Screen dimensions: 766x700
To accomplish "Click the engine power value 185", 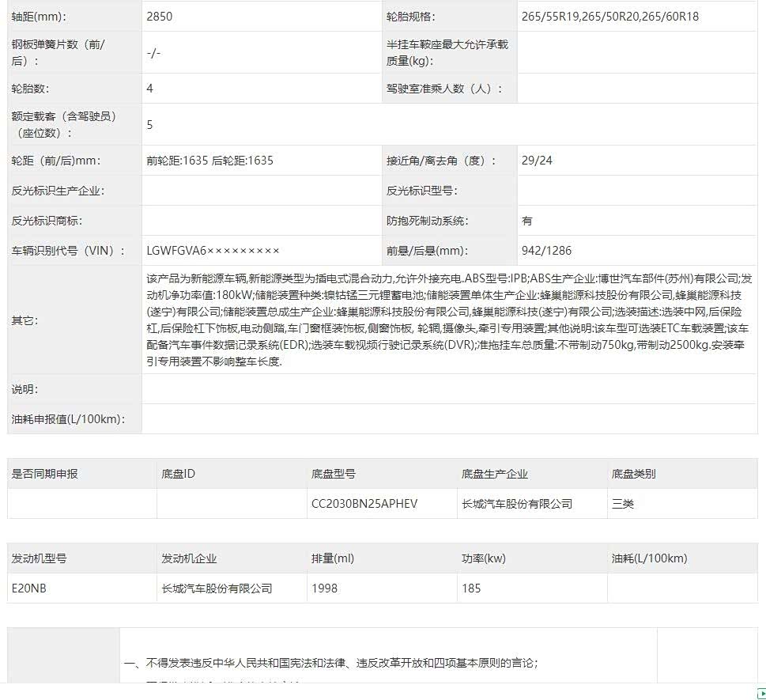I will coord(471,588).
